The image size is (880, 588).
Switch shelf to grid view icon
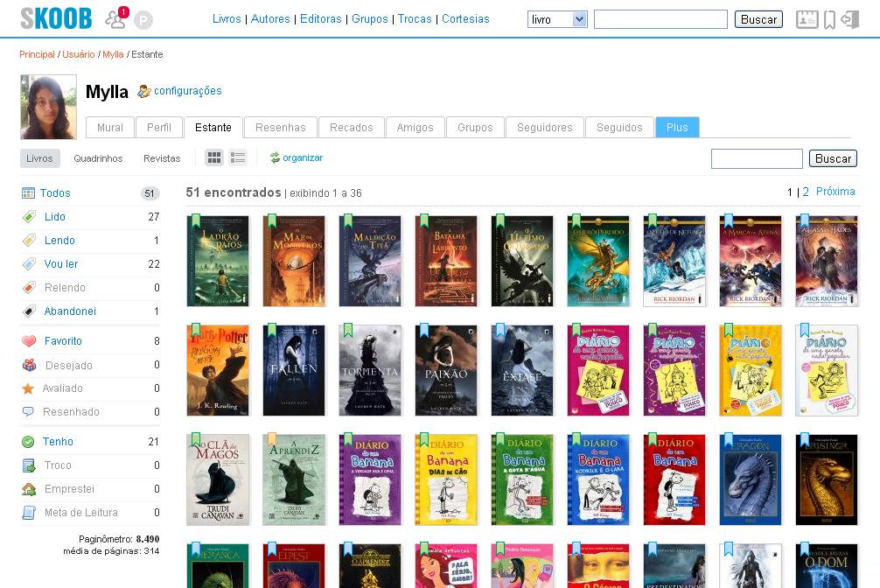pos(213,157)
